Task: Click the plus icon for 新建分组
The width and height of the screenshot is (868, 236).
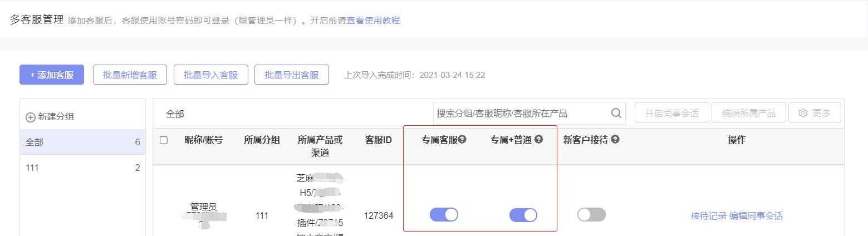Action: pyautogui.click(x=31, y=117)
